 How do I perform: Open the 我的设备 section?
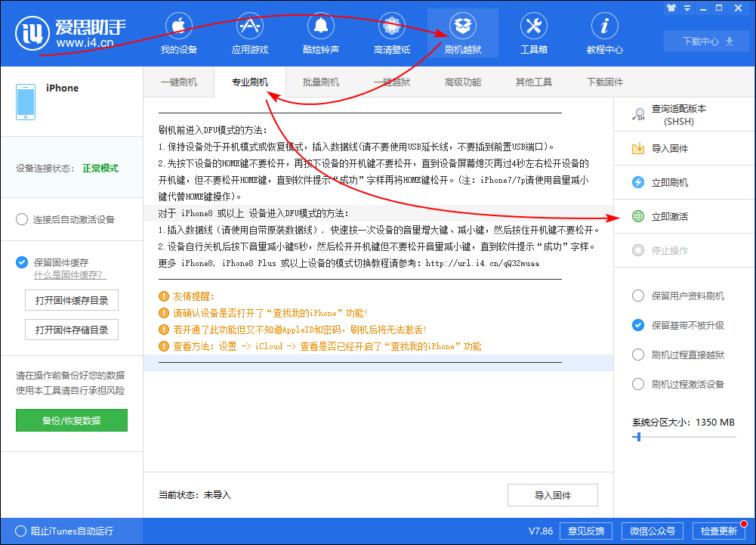click(178, 33)
